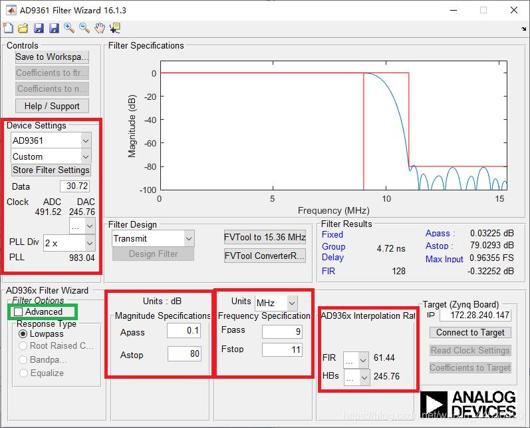Click the Magnitude (dB) axis label
Image resolution: width=530 pixels, height=428 pixels.
[x=131, y=126]
